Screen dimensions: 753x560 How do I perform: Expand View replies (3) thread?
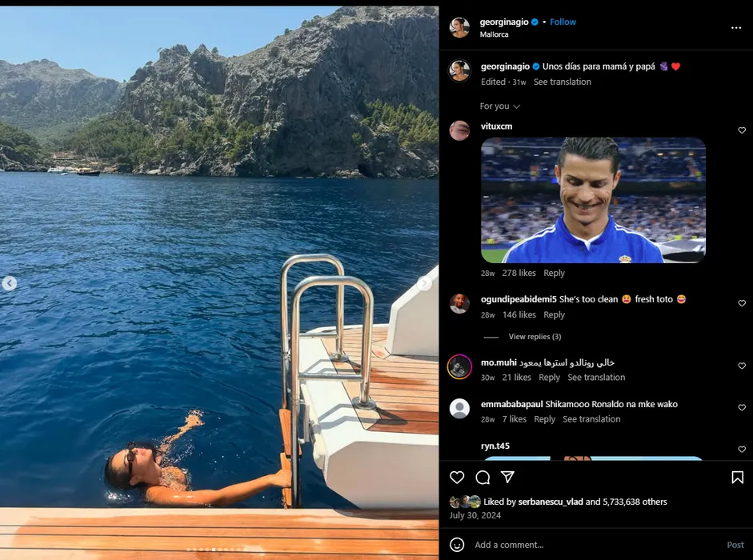[x=535, y=337]
